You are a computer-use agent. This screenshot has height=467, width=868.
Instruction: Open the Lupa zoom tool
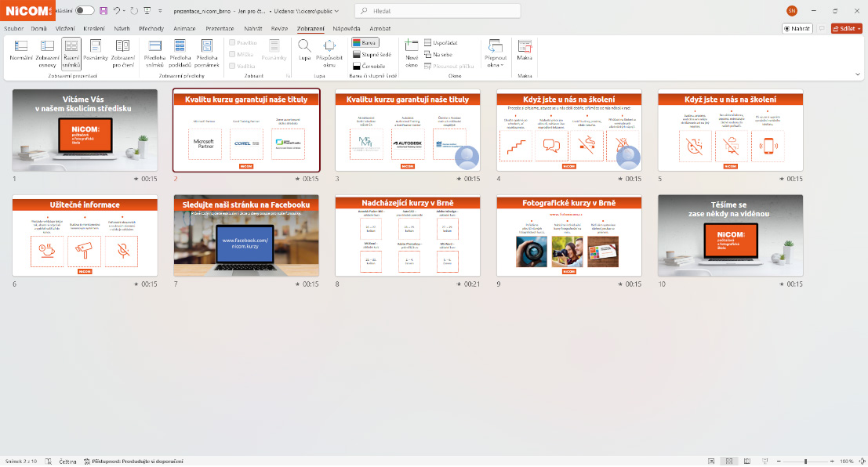(304, 52)
